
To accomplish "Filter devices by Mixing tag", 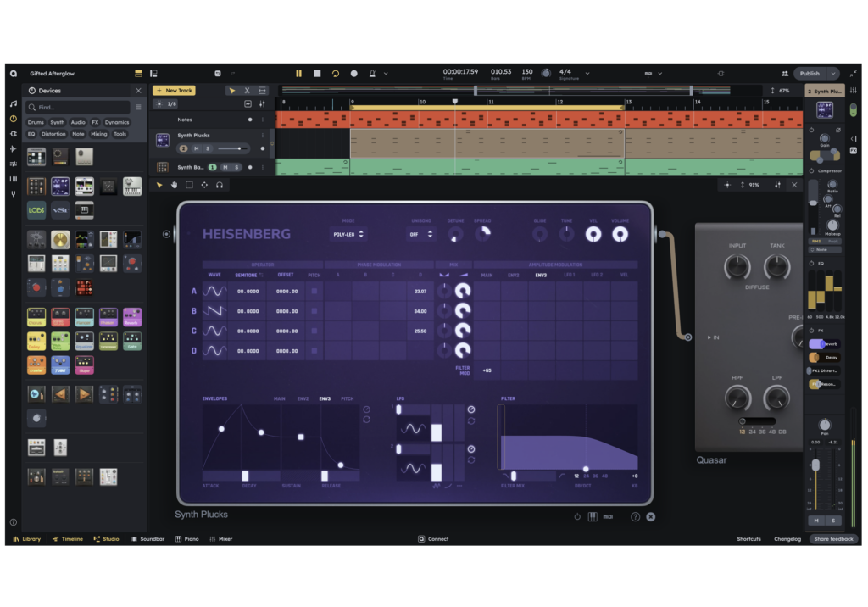I will point(98,134).
